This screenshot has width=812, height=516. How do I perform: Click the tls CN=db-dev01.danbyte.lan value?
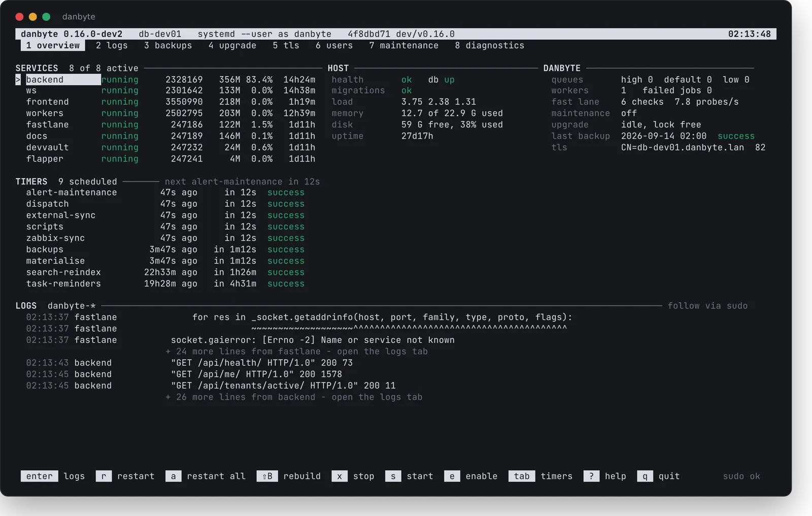[683, 148]
